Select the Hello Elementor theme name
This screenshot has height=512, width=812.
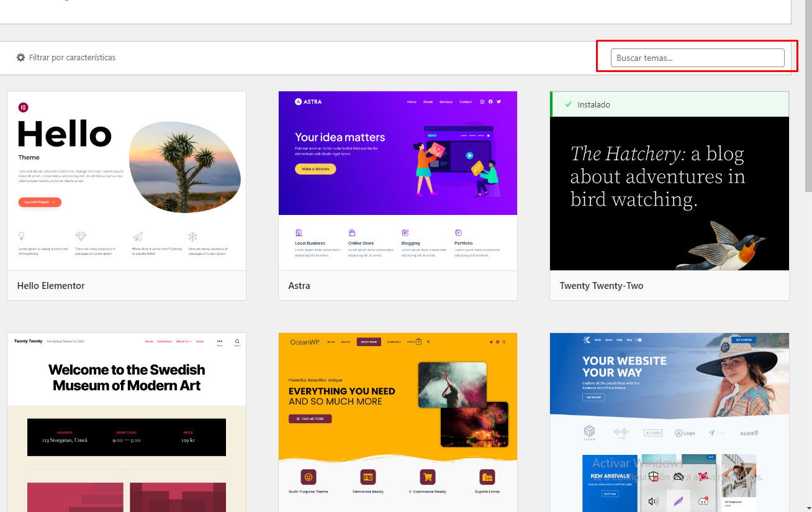coord(51,286)
